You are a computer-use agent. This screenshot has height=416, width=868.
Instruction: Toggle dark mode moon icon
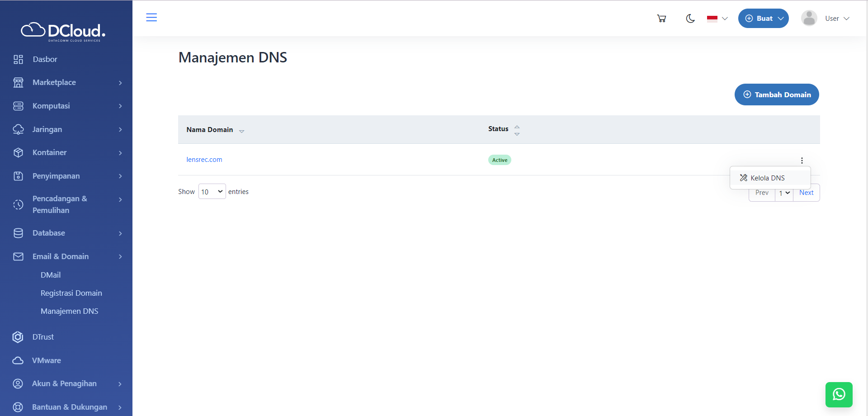point(690,19)
